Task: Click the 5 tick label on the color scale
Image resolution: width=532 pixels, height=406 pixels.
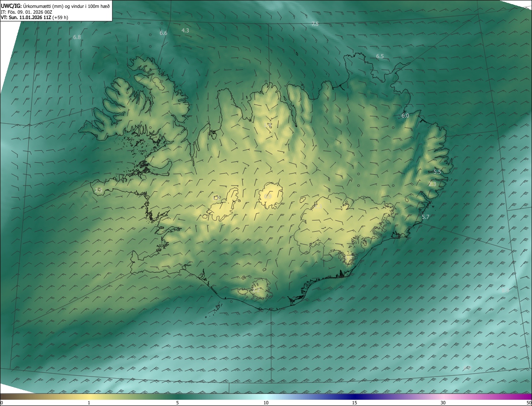Action: (177, 403)
